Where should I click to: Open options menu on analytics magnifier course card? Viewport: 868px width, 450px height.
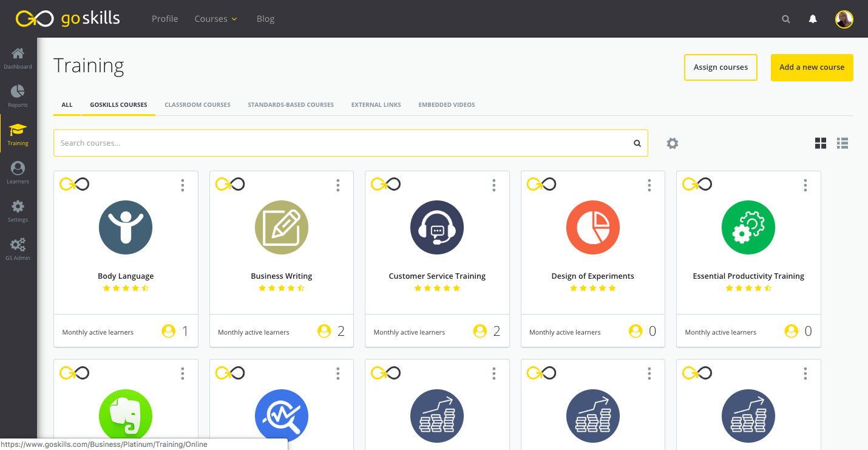(338, 373)
